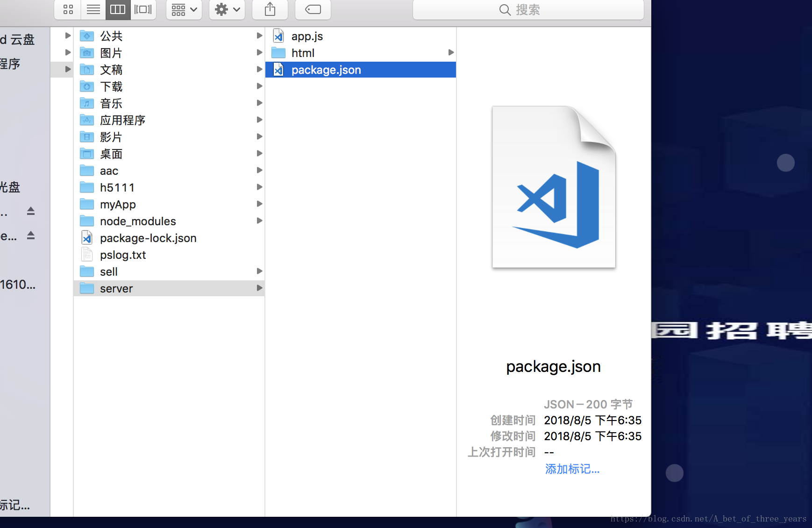Expand the html folder arrow

(x=451, y=52)
